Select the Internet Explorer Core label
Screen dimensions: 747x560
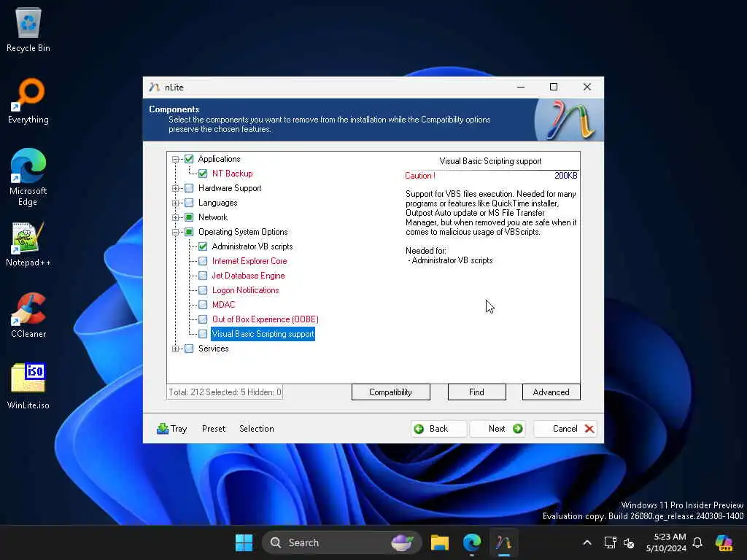tap(249, 261)
